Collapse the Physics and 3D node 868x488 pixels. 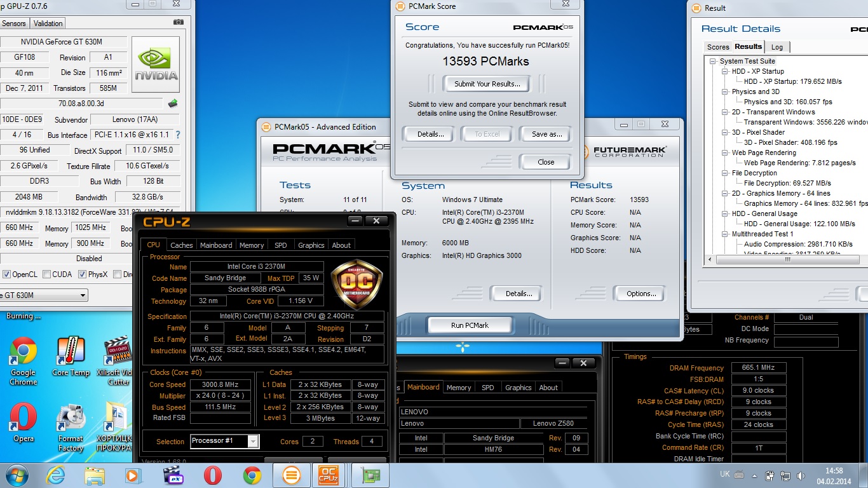(725, 92)
